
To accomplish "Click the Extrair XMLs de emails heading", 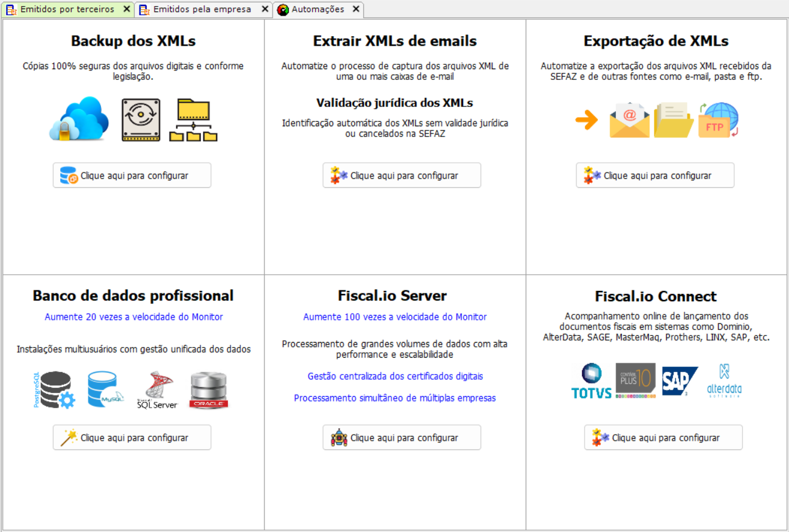I will [x=395, y=41].
